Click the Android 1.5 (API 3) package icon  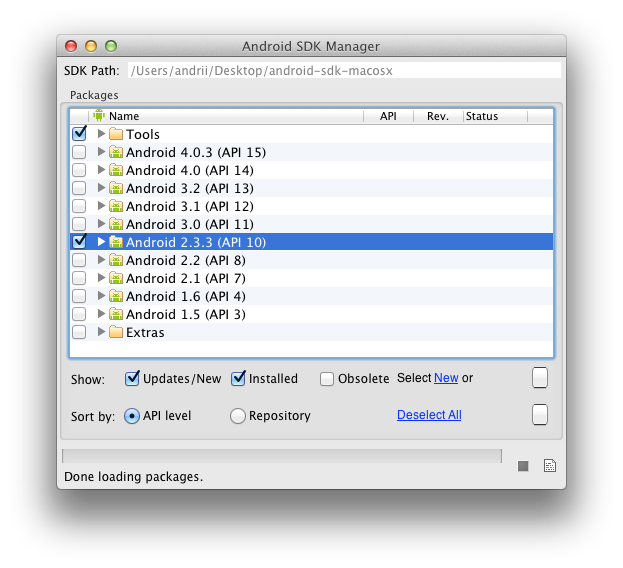116,314
